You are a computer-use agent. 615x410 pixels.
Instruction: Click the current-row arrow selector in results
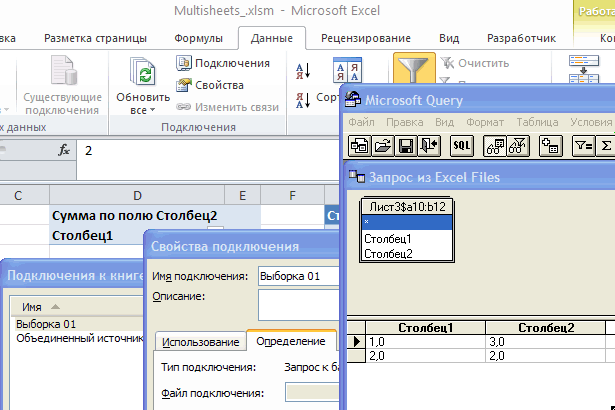click(x=356, y=342)
